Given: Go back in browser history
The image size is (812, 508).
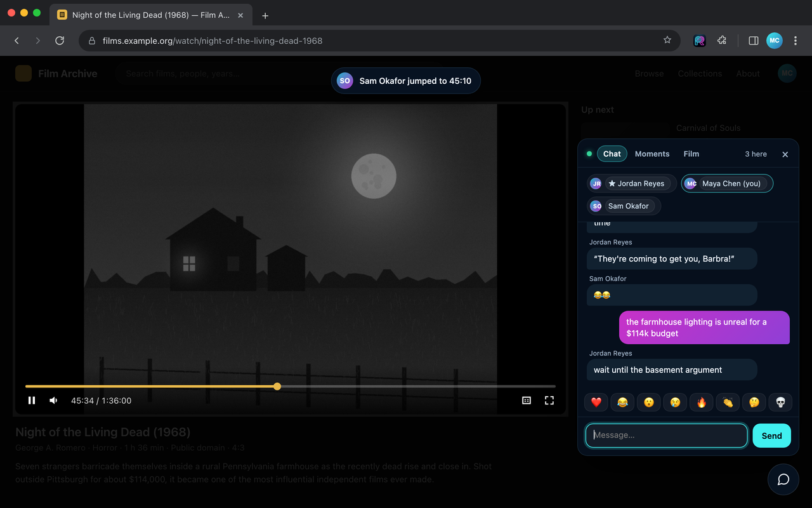Looking at the screenshot, I should pos(16,41).
